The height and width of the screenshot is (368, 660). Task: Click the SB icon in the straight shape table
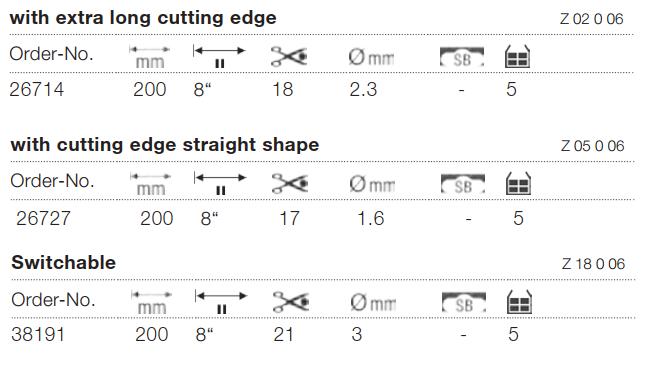click(463, 184)
